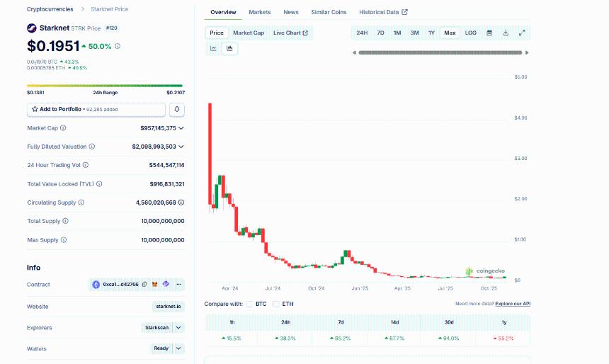Open Wallets dropdown arrow next to Ready
This screenshot has height=364, width=609.
[x=178, y=348]
